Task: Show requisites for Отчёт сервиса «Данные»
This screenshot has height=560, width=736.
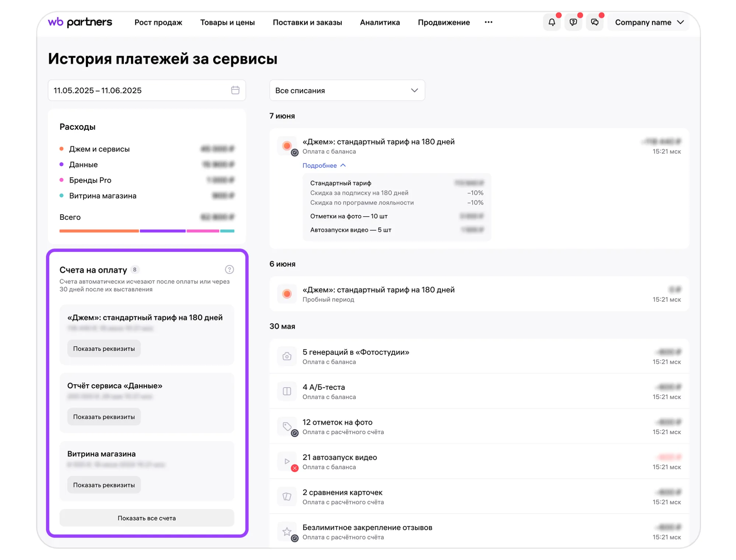Action: point(104,417)
